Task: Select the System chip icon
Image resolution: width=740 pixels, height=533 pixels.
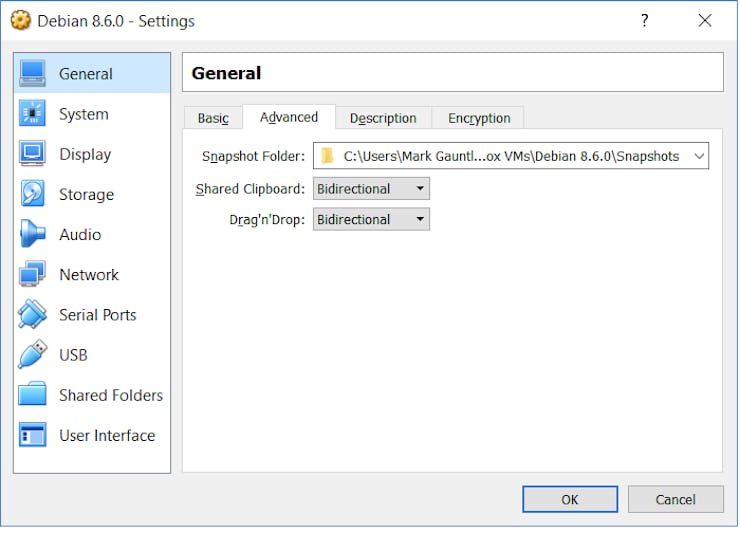Action: click(x=33, y=114)
